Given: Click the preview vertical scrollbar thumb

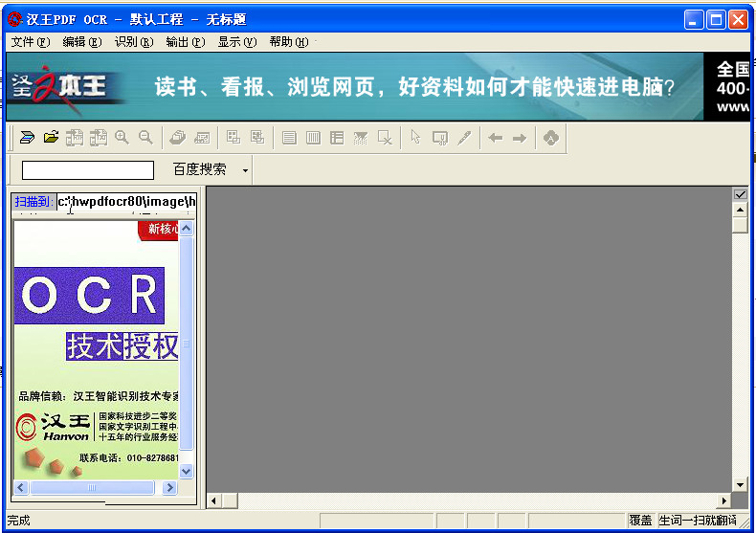Looking at the screenshot, I should 186,344.
